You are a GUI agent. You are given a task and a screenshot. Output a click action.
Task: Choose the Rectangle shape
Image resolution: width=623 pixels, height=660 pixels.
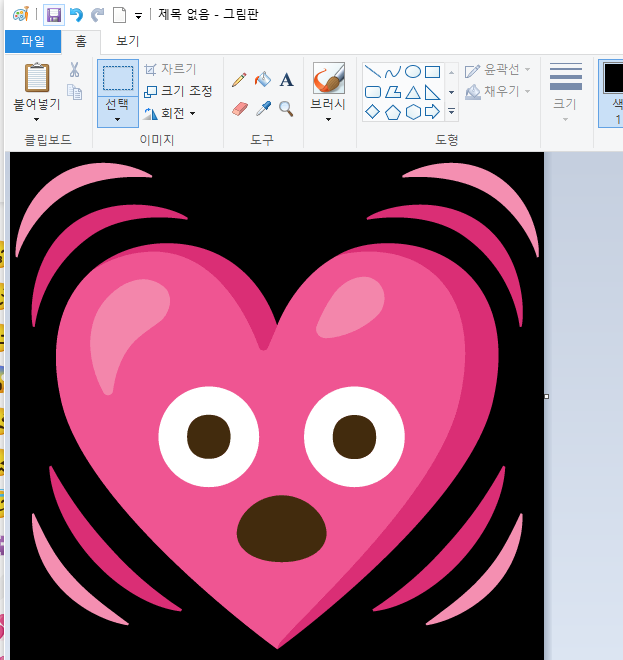(432, 72)
